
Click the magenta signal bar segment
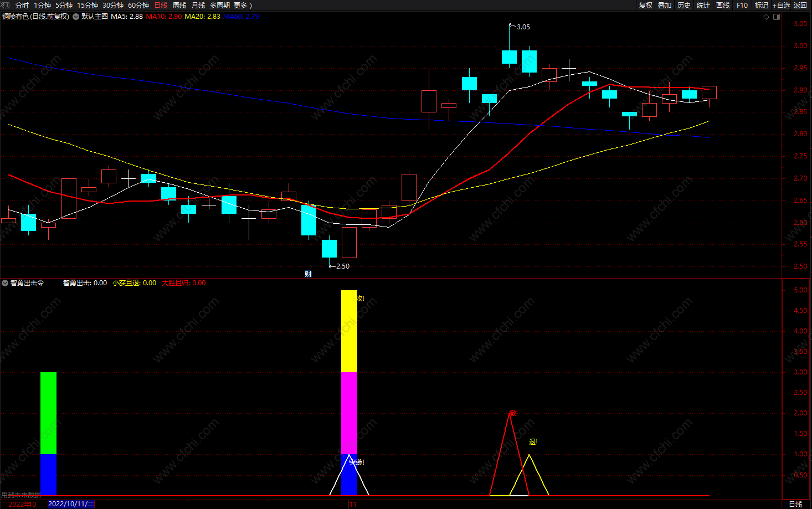(349, 413)
